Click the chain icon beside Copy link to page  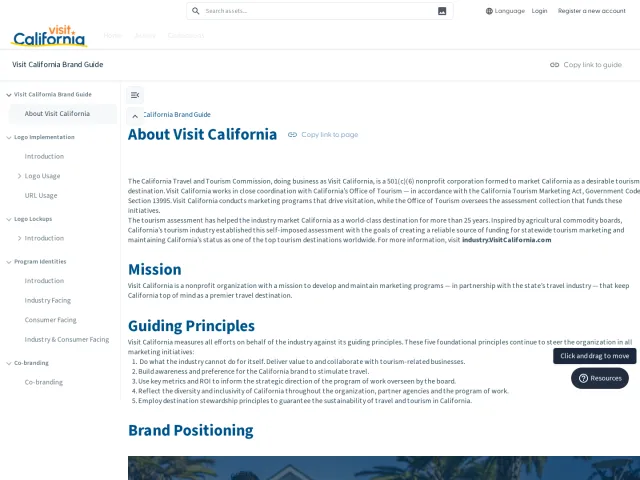pos(292,135)
